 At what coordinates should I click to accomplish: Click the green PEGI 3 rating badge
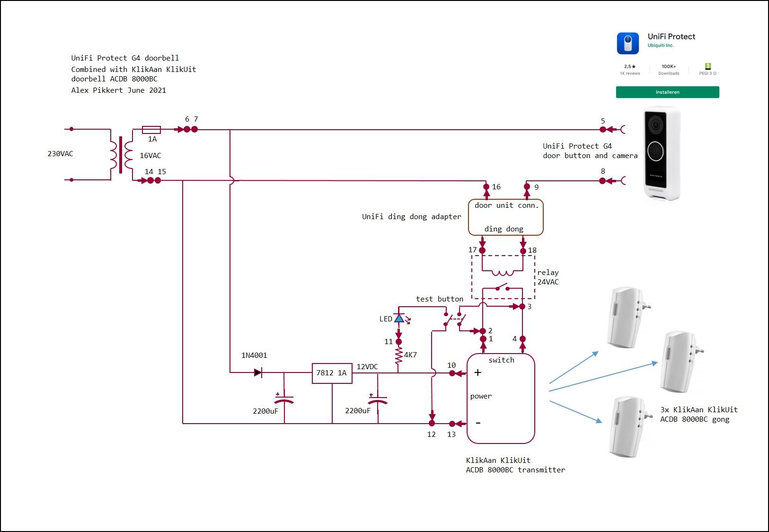point(707,67)
